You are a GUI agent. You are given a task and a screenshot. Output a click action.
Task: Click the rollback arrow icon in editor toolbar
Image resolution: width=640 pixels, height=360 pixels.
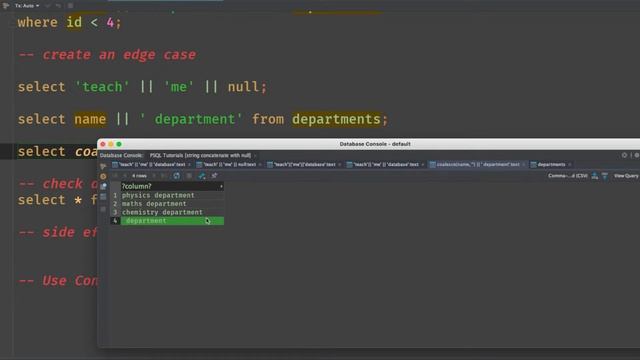58,6
